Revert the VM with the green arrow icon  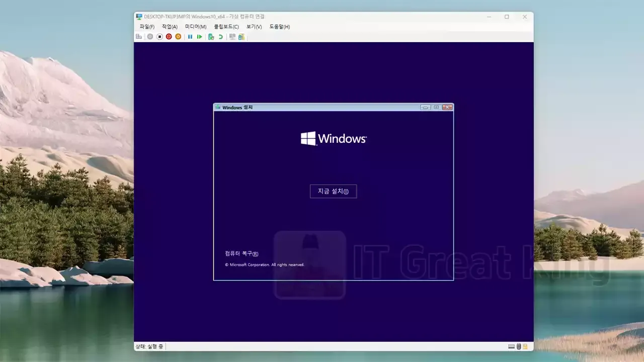220,37
